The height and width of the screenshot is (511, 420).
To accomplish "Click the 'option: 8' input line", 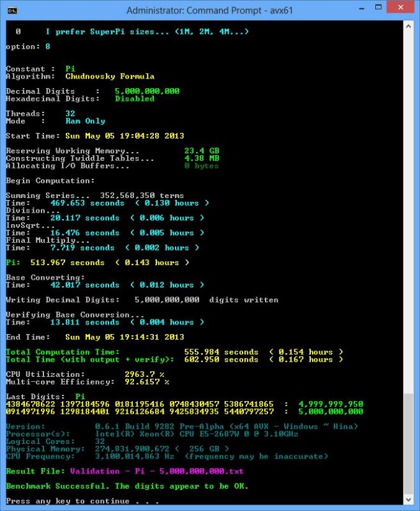I will [x=28, y=47].
